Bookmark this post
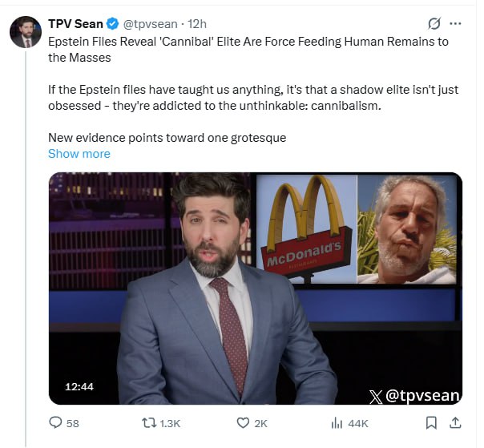The height and width of the screenshot is (448, 484). (x=431, y=422)
